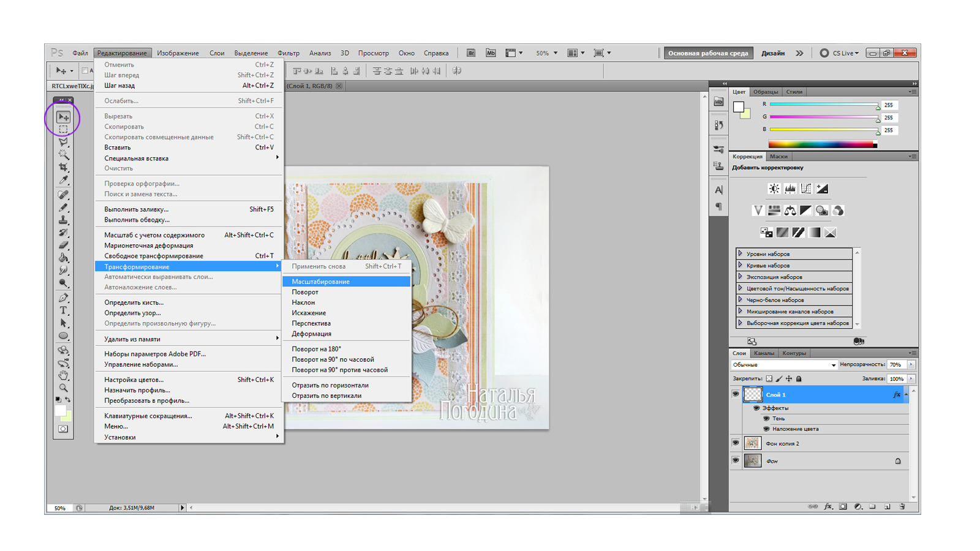Screen dimensions: 980x551
Task: Click the Непрозрачность opacity value field
Action: click(x=896, y=365)
